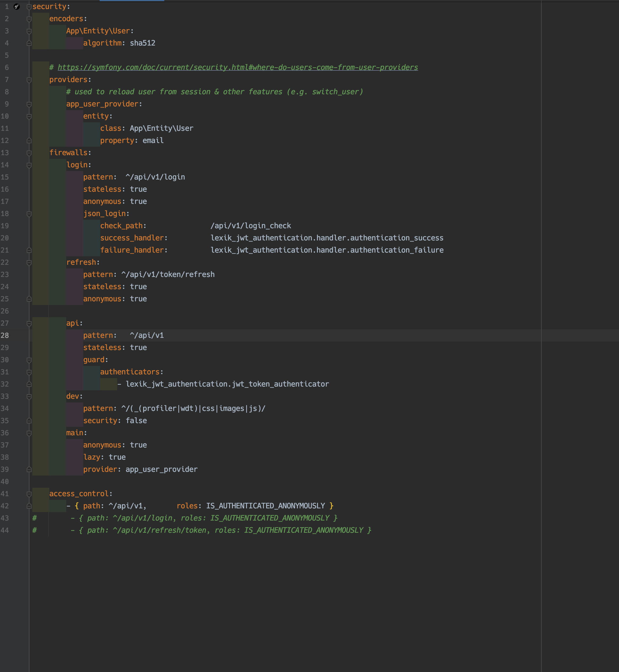The height and width of the screenshot is (672, 619).
Task: Click the 'email' property value
Action: (153, 141)
